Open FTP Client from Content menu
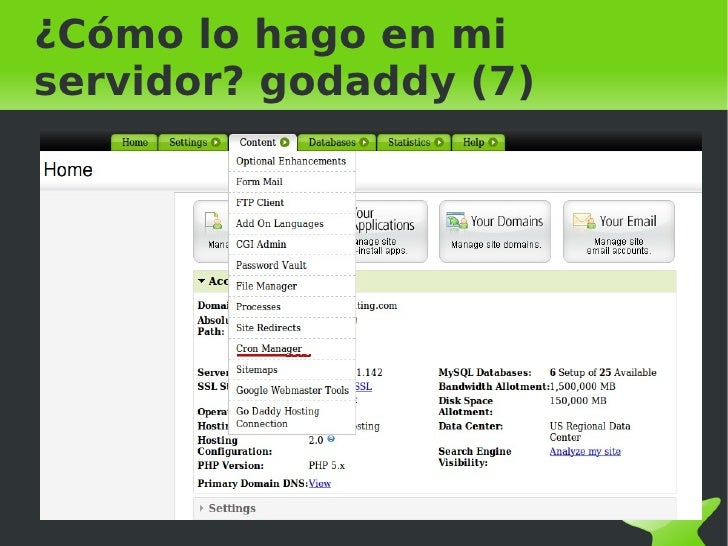Viewport: 728px width, 546px height. click(292, 202)
